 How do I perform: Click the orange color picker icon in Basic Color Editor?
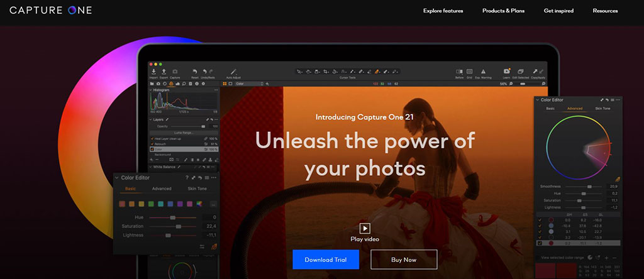[214, 247]
